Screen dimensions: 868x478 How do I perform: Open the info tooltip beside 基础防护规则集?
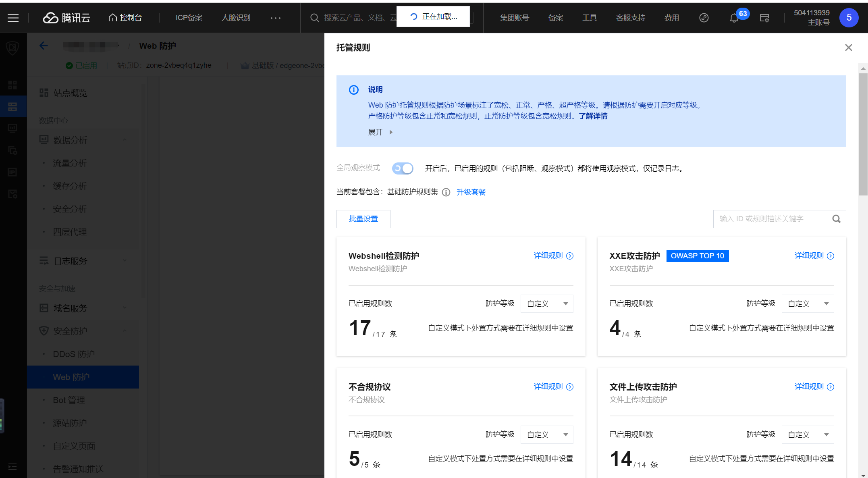[446, 192]
